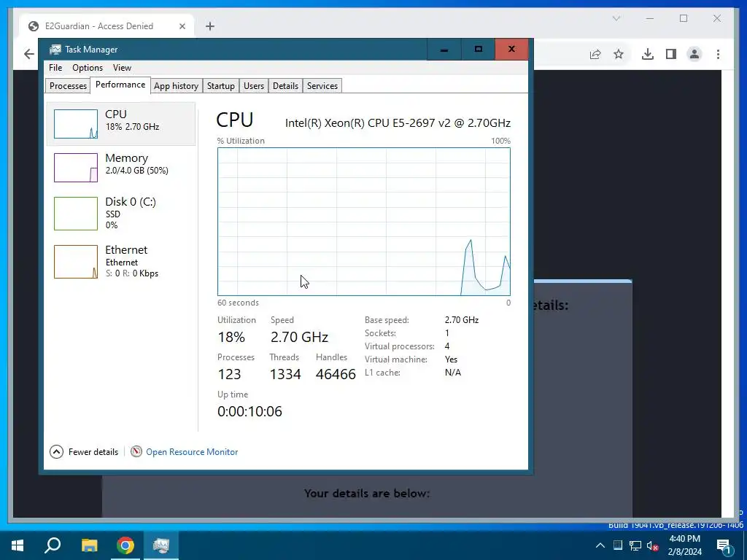
Task: Click the E2Guardian tab globe icon
Action: click(x=34, y=26)
